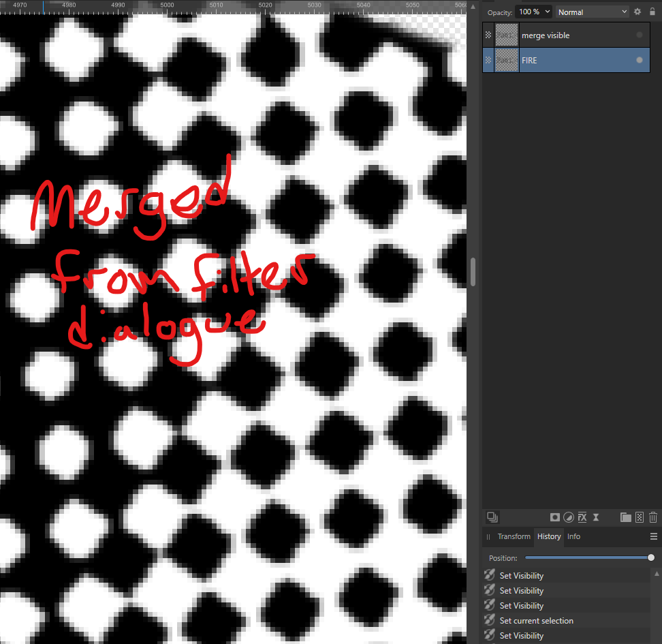Viewport: 662px width, 644px height.
Task: Open blend ranges via the gear icon
Action: pos(637,12)
